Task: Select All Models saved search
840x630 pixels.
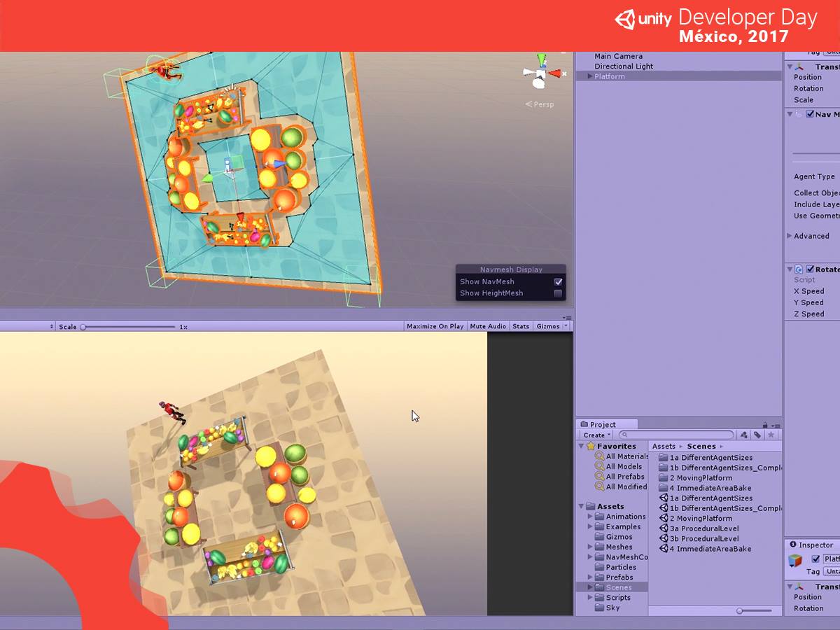Action: pos(624,467)
